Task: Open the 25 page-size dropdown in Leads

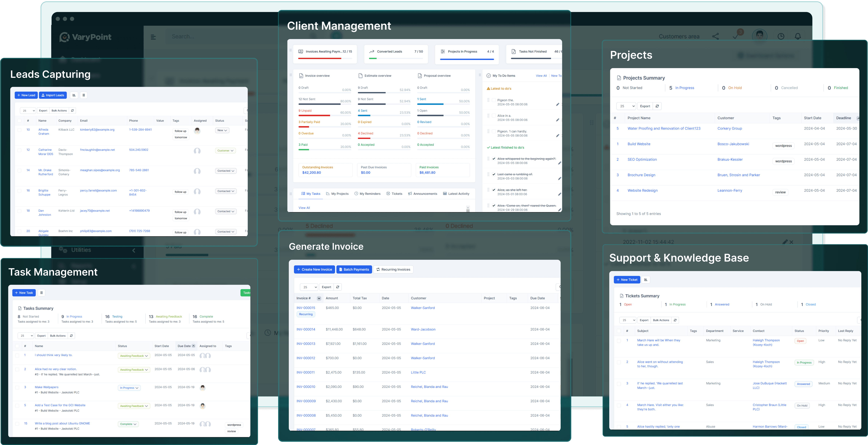Action: coord(28,111)
